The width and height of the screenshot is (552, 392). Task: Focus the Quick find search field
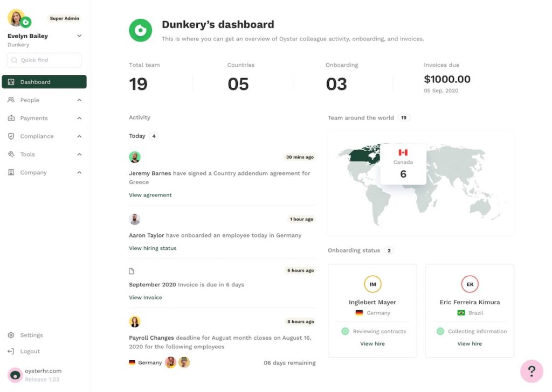coord(44,60)
